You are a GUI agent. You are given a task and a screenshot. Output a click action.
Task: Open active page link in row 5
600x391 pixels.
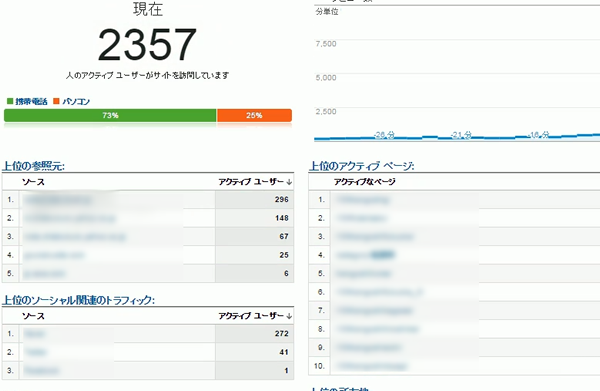click(x=363, y=274)
